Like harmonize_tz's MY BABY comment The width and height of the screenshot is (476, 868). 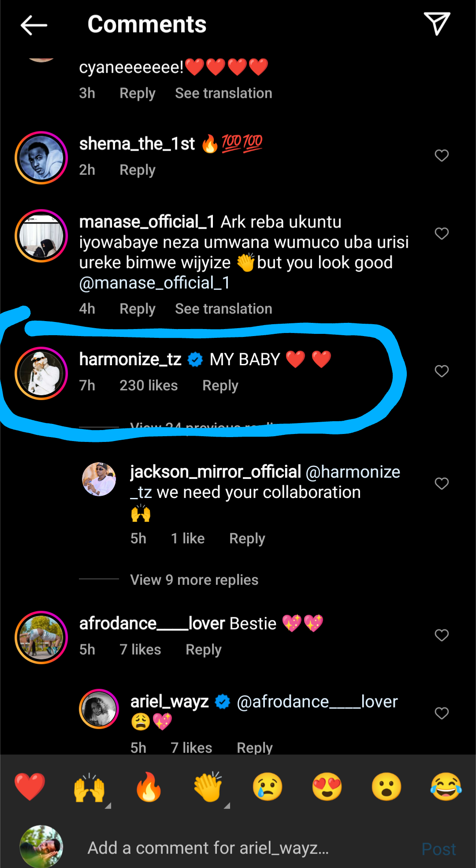(x=442, y=371)
